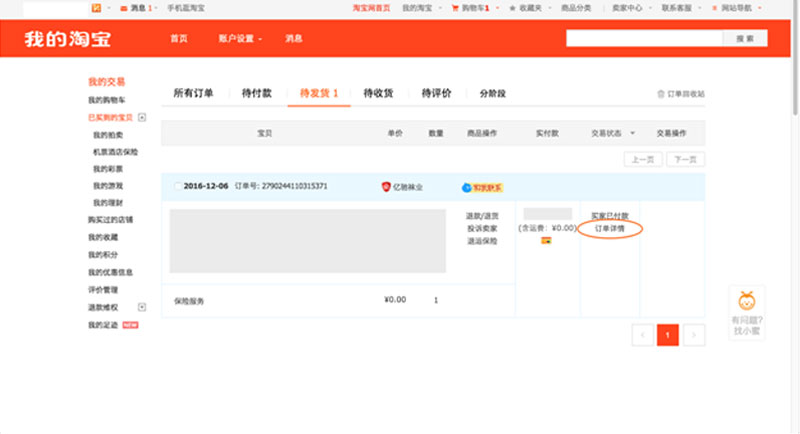The width and height of the screenshot is (800, 434).
Task: Open the 亿驰袜业 seller shop link
Action: coord(408,187)
